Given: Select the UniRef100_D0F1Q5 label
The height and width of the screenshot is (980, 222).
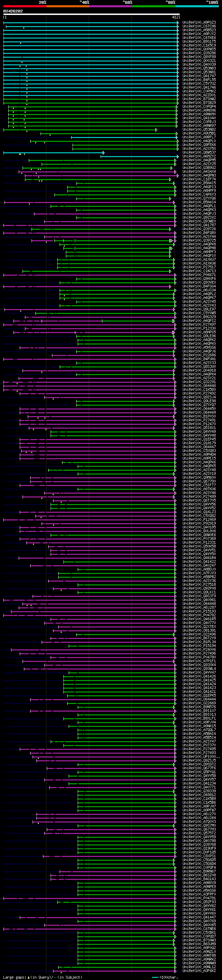Looking at the screenshot, I should (199, 852).
